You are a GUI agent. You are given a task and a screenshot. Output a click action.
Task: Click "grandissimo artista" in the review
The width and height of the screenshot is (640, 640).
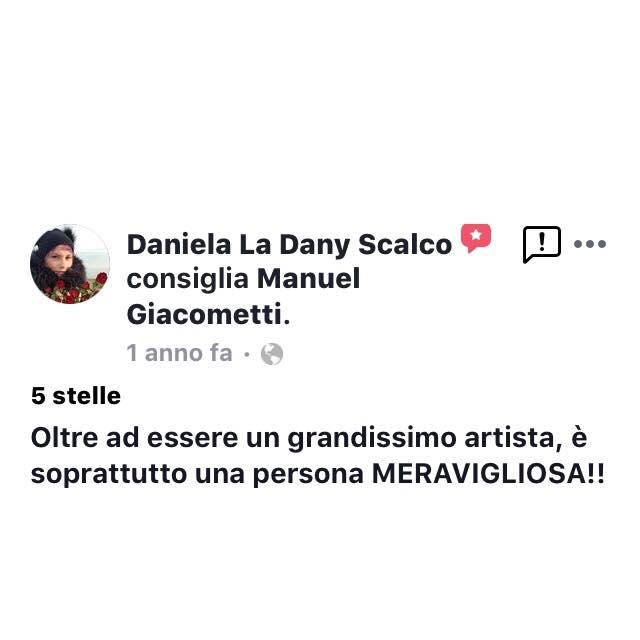click(421, 438)
